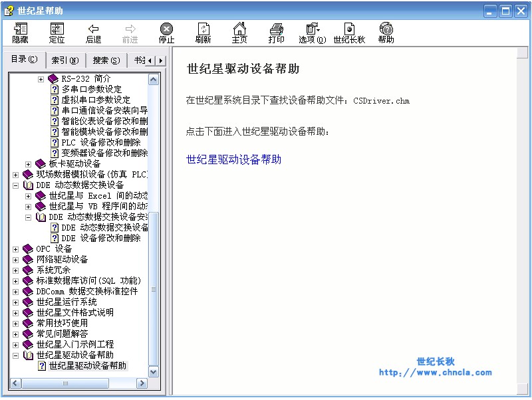Switch to the 搜索(S) tab

[106, 60]
